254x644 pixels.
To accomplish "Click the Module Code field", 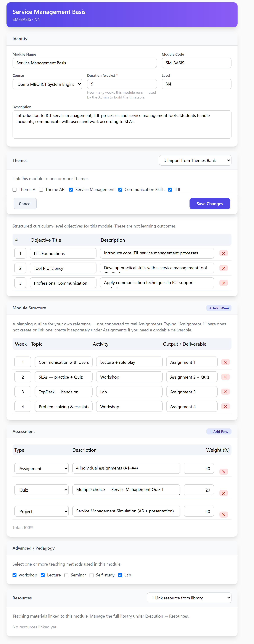I will click(x=196, y=63).
